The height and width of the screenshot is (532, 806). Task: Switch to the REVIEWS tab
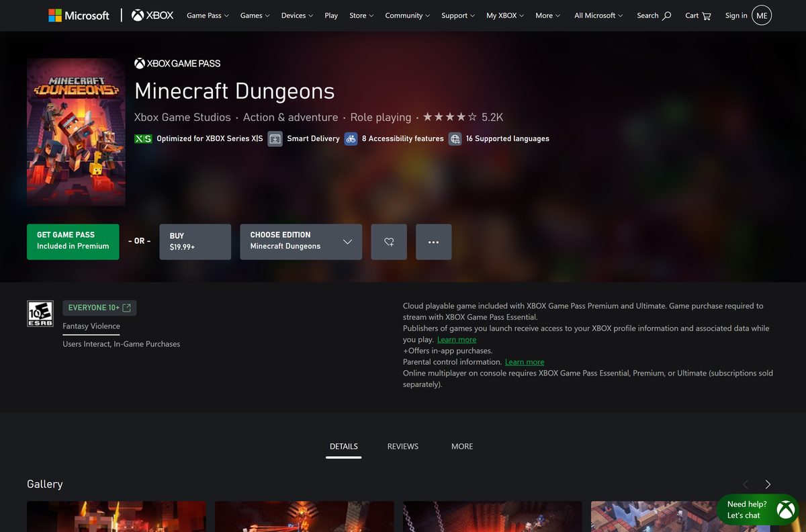[403, 447]
